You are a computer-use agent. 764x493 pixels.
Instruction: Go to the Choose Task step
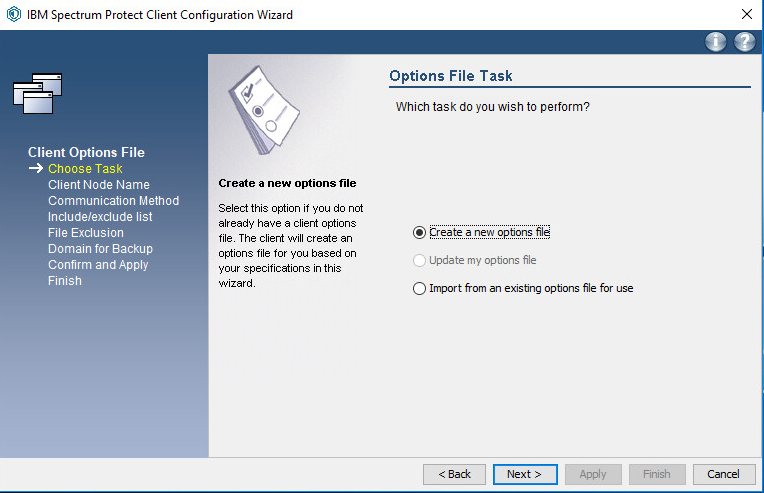85,169
